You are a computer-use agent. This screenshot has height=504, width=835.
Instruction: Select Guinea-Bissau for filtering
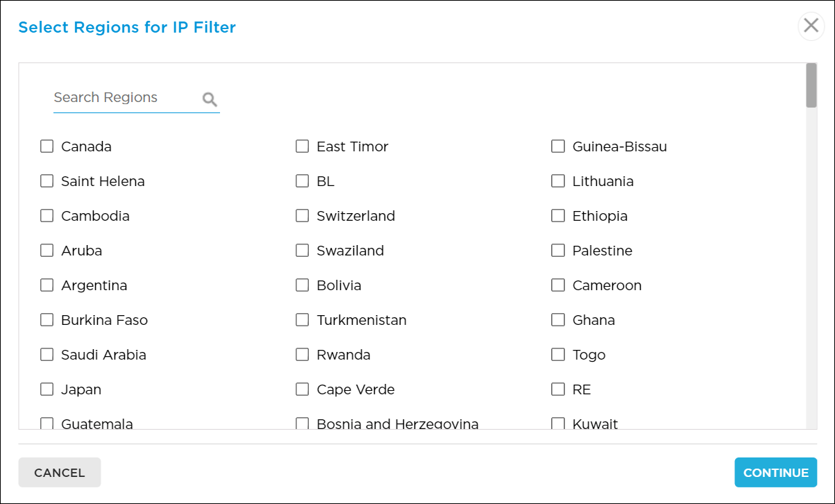click(x=557, y=146)
